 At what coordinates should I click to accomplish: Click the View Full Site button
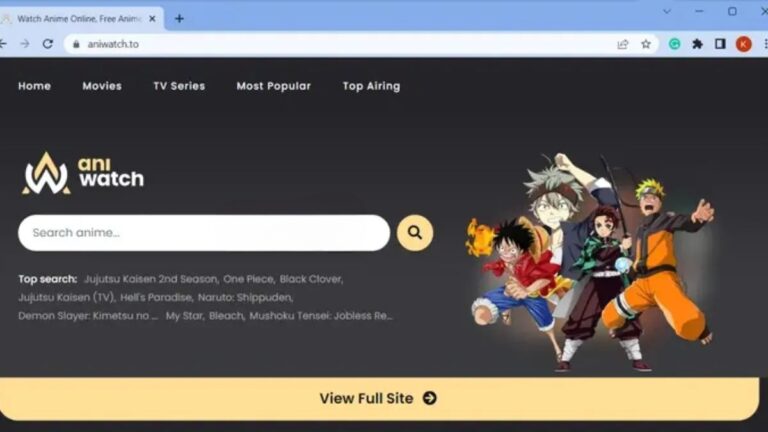coord(378,398)
